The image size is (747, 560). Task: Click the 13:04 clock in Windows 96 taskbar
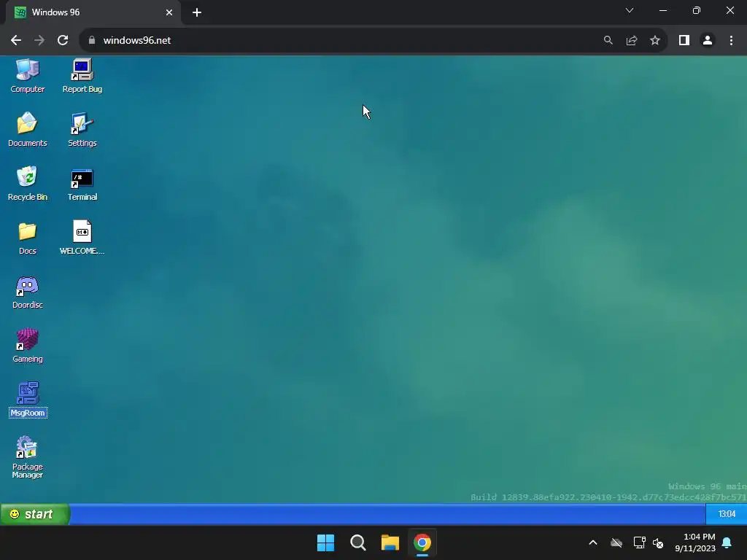tap(727, 514)
